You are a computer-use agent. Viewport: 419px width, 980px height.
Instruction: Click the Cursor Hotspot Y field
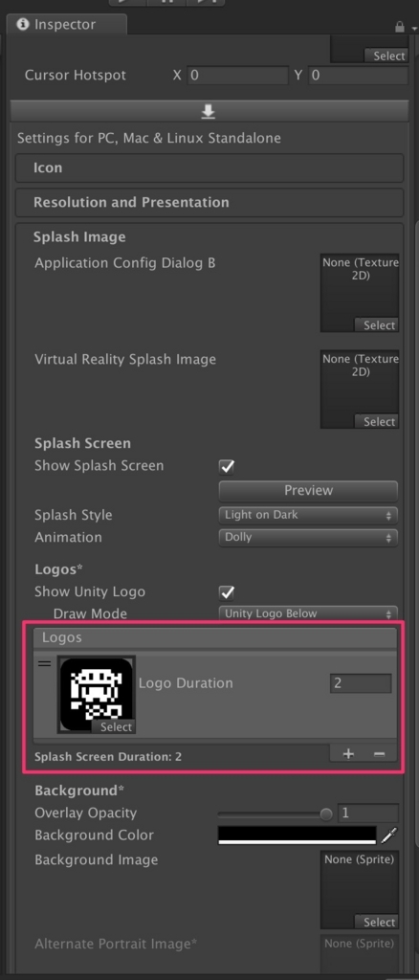[358, 76]
